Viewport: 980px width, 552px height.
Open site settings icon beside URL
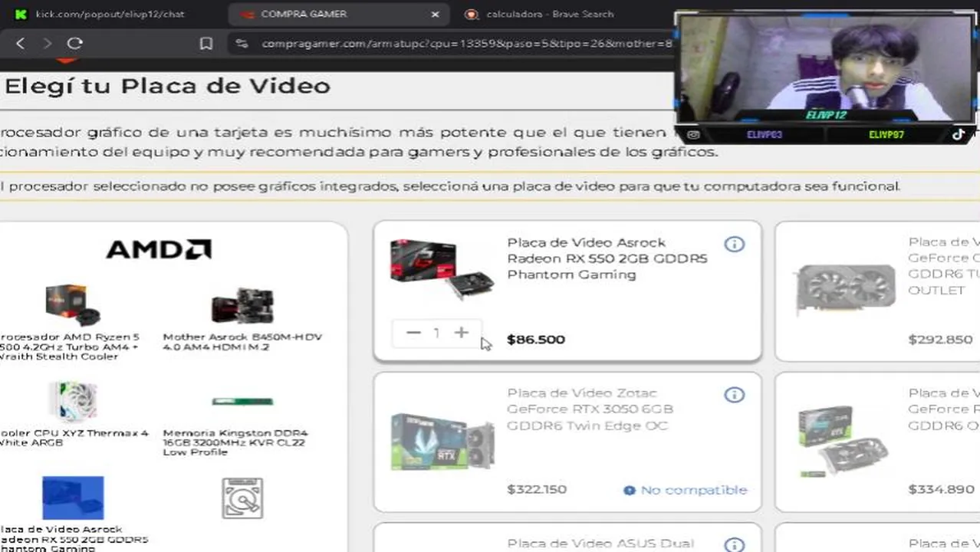pyautogui.click(x=242, y=44)
